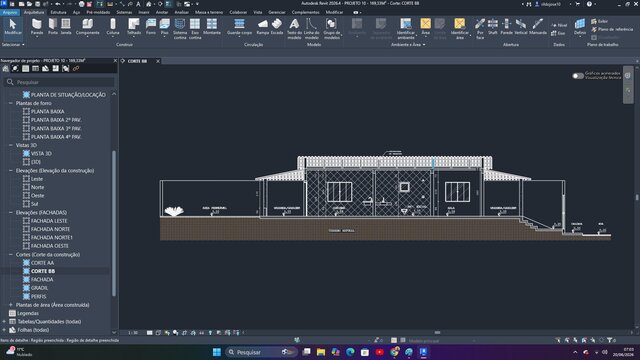Click the Definir work plane tool
Screen dimensions: 640x360
[x=580, y=27]
